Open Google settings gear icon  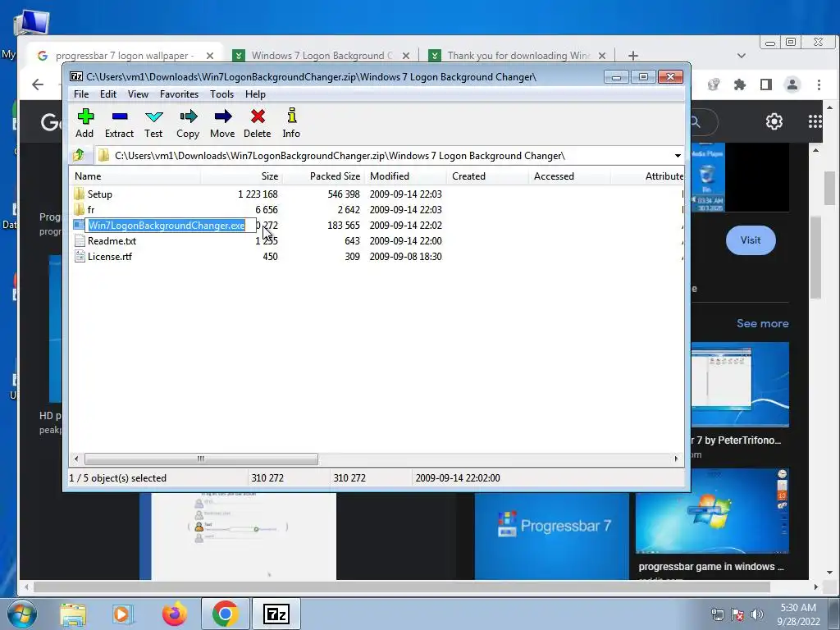(774, 121)
